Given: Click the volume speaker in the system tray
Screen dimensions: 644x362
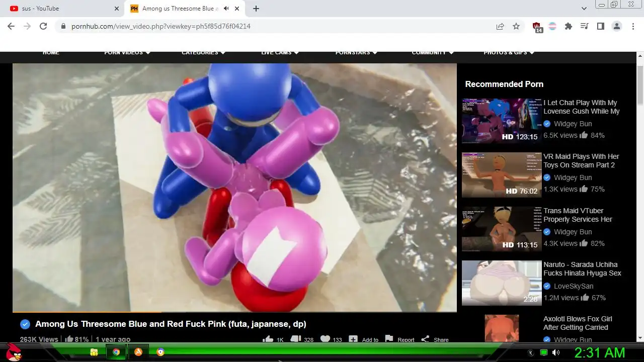Looking at the screenshot, I should point(556,353).
